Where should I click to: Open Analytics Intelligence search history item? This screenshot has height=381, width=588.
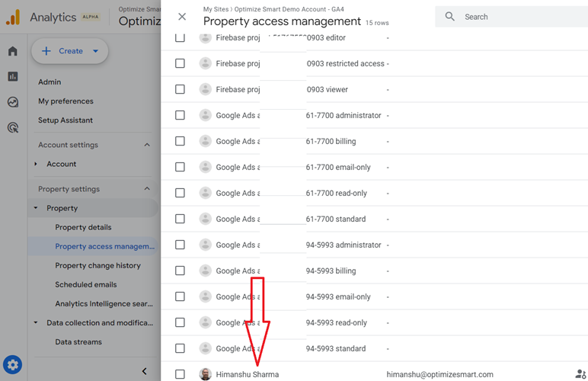click(104, 304)
